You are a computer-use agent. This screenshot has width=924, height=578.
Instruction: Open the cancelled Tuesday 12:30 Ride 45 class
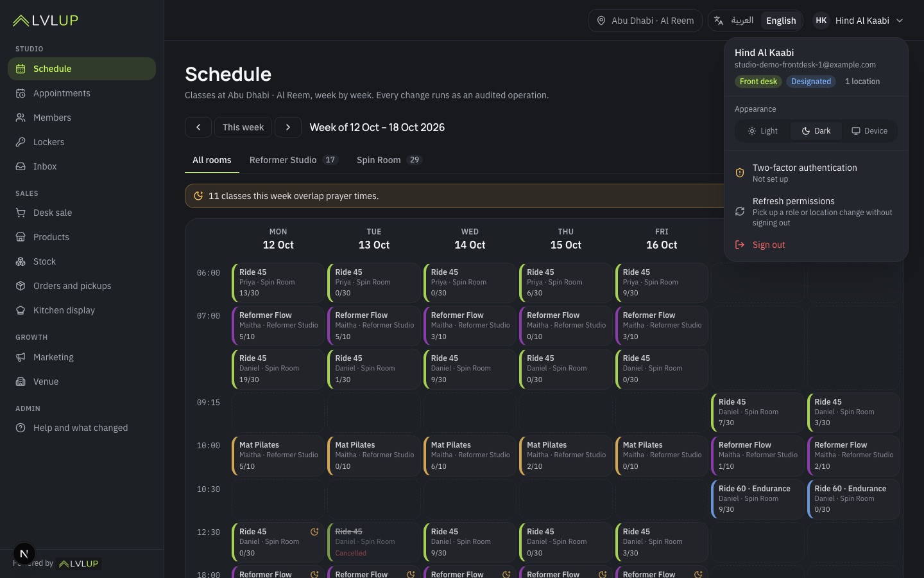pyautogui.click(x=374, y=542)
